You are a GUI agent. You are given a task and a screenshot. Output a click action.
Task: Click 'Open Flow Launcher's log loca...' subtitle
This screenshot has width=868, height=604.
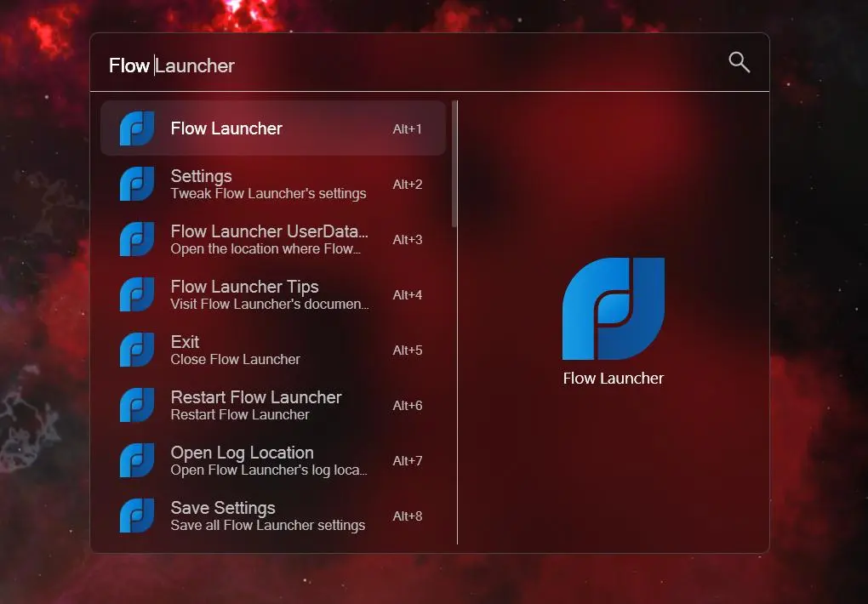coord(268,470)
